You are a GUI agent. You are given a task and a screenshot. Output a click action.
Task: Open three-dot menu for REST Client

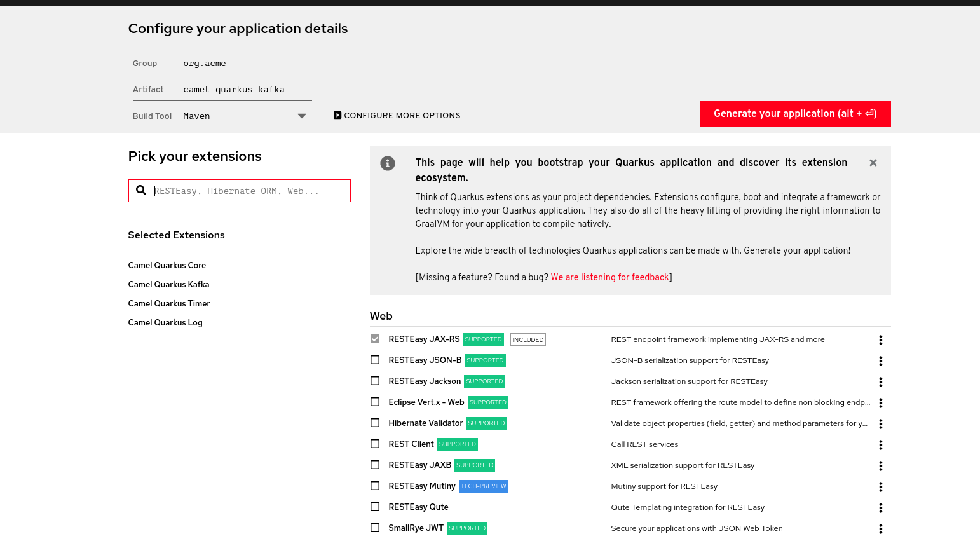click(880, 445)
